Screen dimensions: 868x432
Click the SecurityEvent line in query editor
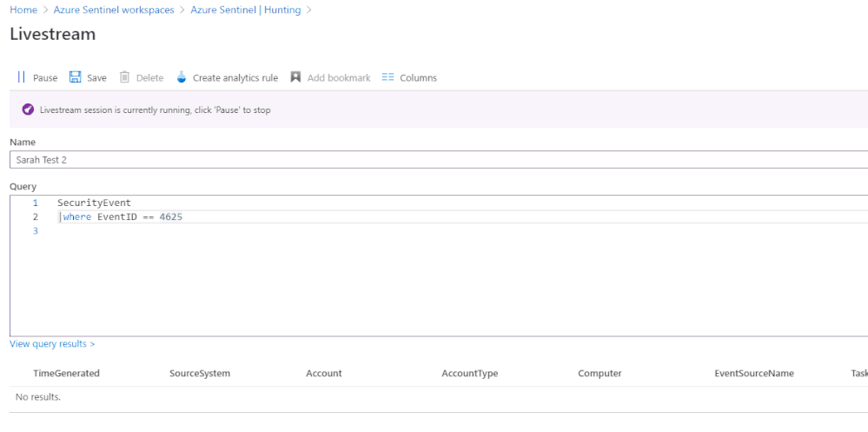pyautogui.click(x=94, y=203)
